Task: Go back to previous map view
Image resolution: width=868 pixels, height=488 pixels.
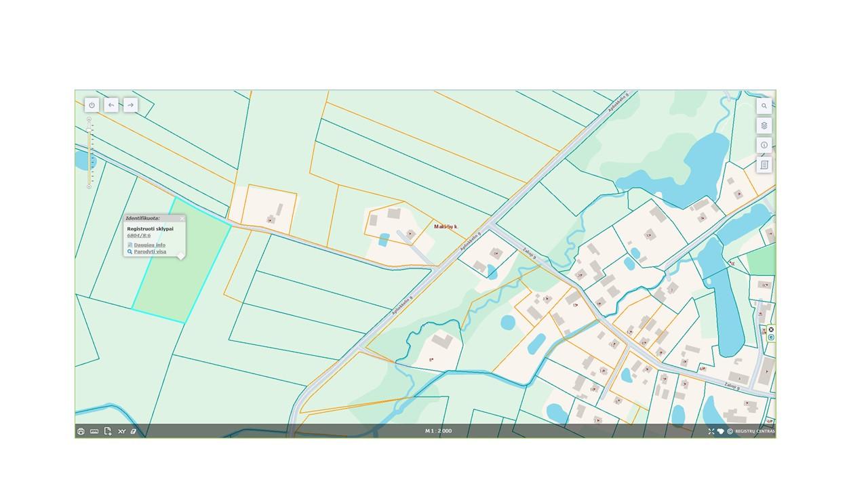Action: 111,105
